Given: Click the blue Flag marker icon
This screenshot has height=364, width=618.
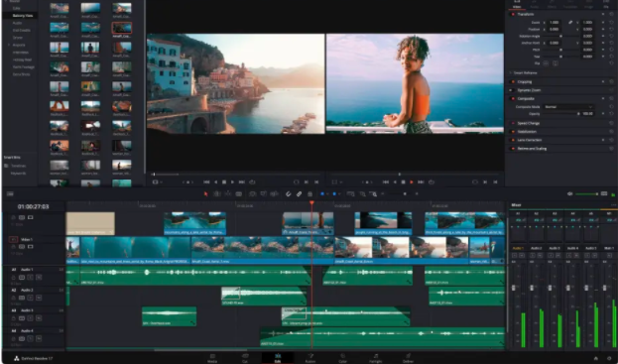Looking at the screenshot, I should point(322,193).
